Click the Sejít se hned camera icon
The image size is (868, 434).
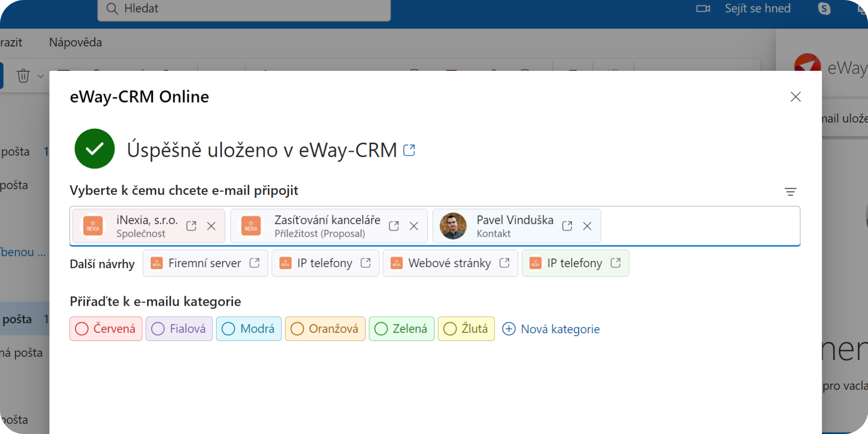click(703, 8)
